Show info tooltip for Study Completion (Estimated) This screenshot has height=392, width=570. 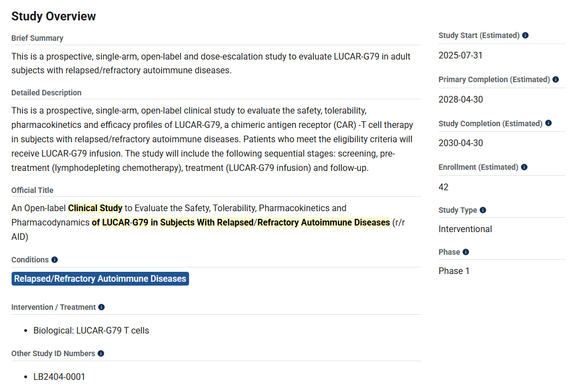pos(549,123)
